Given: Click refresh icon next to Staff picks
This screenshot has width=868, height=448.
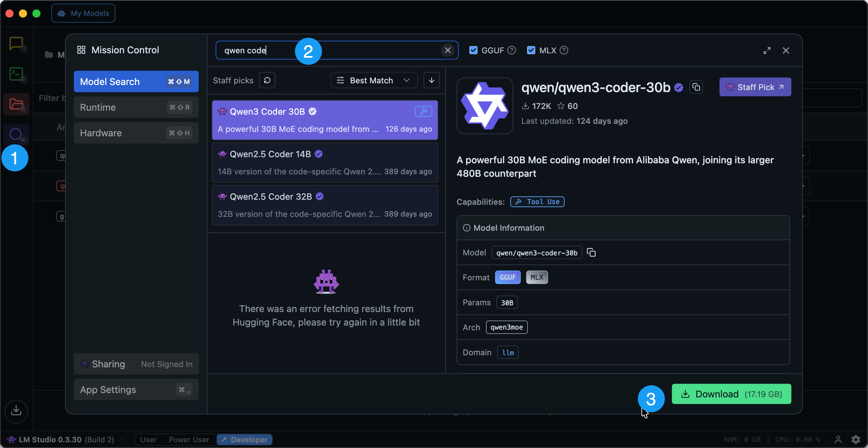Looking at the screenshot, I should tap(267, 80).
